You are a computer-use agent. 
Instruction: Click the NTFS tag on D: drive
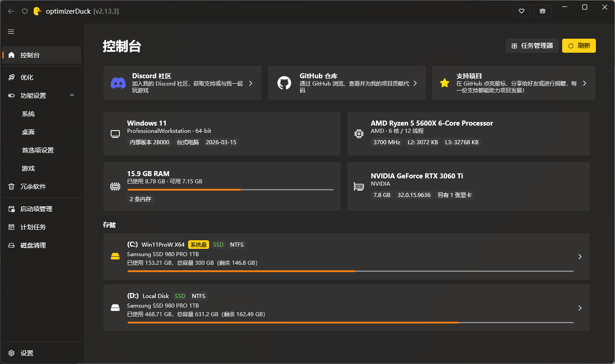199,296
